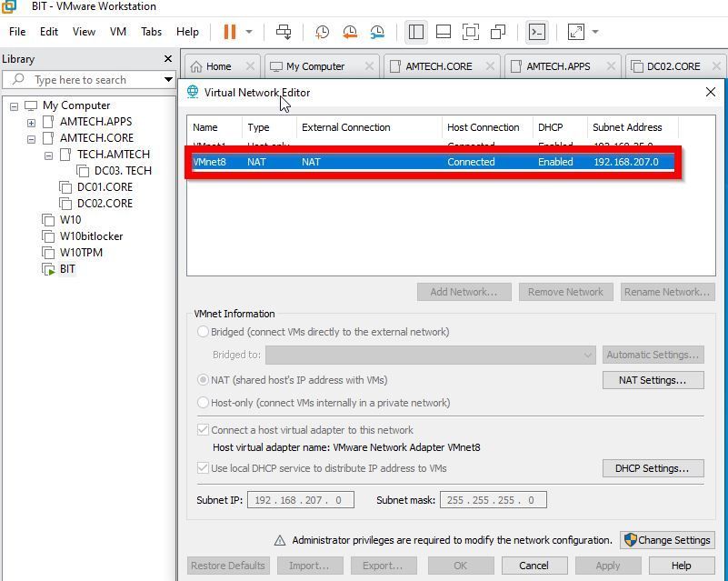Show the console view icon
This screenshot has height=581, width=728.
point(537,32)
